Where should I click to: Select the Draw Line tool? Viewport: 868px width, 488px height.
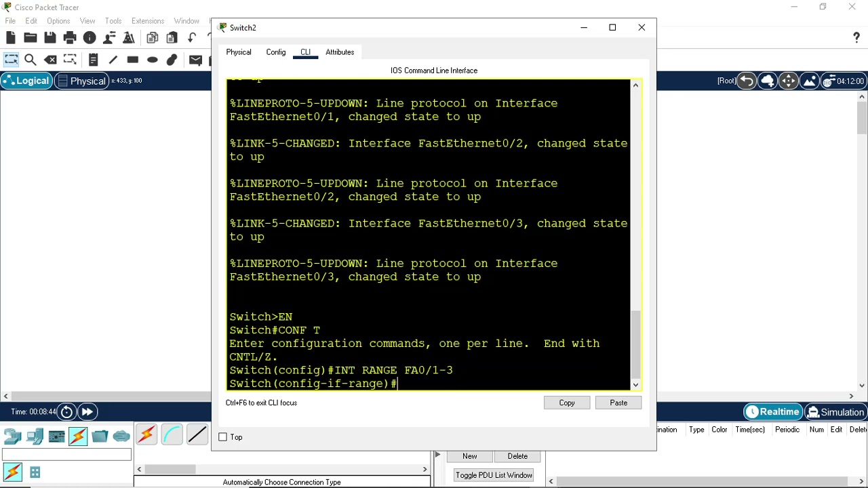point(113,60)
